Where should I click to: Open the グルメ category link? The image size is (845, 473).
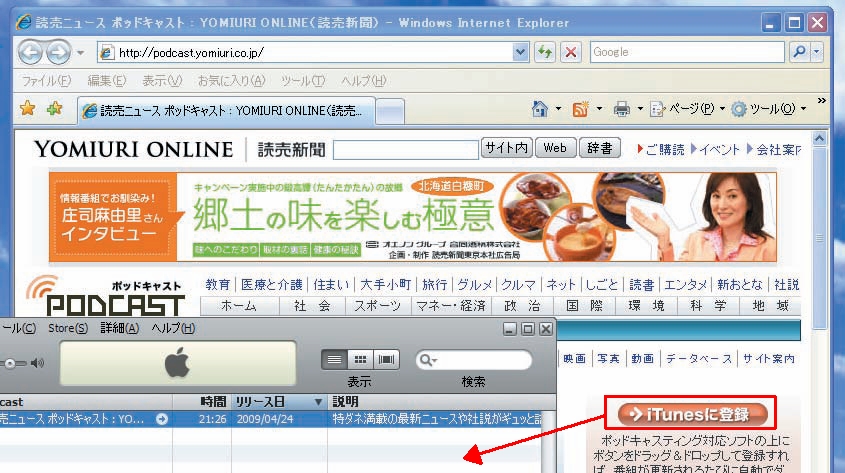click(x=474, y=284)
